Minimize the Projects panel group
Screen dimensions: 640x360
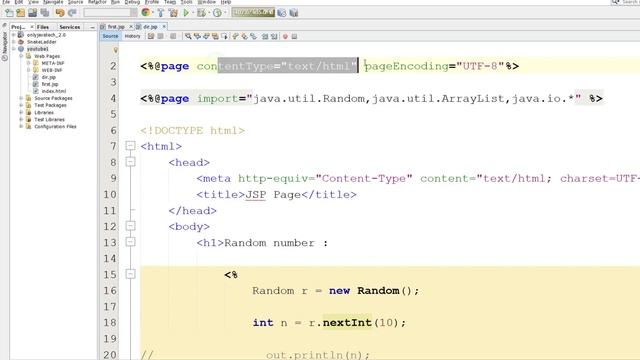92,27
